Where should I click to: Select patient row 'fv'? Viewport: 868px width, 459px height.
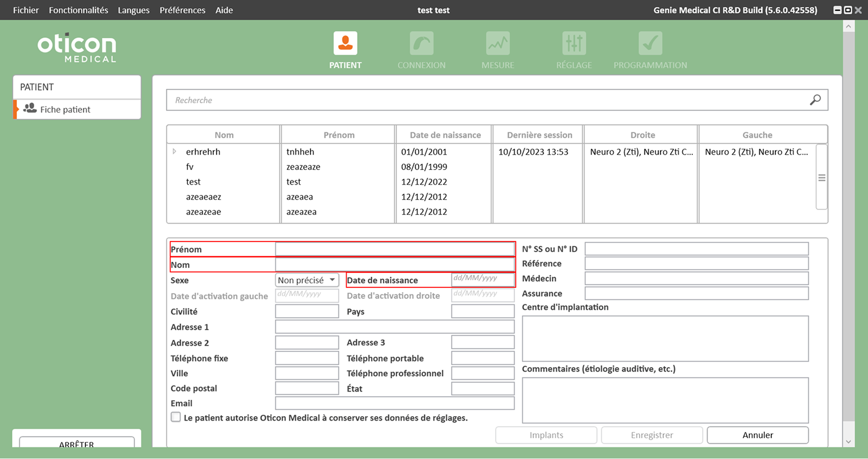tap(492, 166)
